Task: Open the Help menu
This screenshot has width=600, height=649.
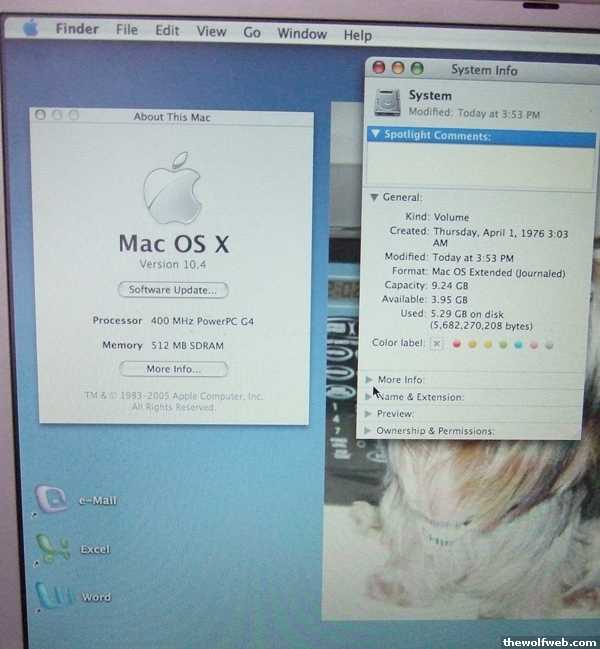Action: pyautogui.click(x=357, y=34)
